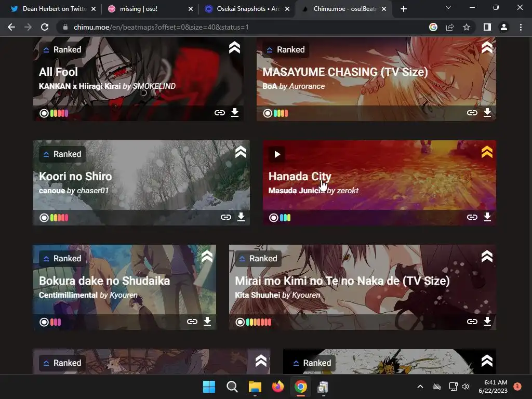Open mapper Aurorance's name
This screenshot has width=532, height=399.
click(x=307, y=86)
